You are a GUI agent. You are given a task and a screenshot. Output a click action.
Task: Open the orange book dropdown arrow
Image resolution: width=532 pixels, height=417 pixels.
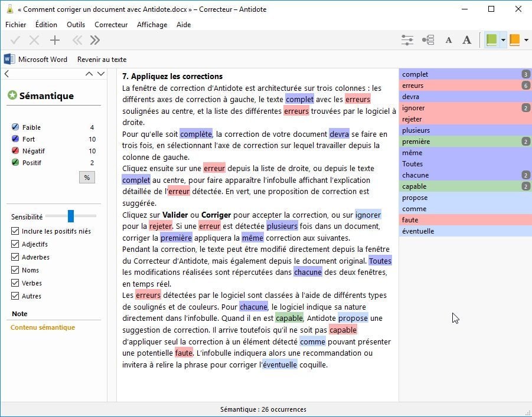click(x=526, y=40)
